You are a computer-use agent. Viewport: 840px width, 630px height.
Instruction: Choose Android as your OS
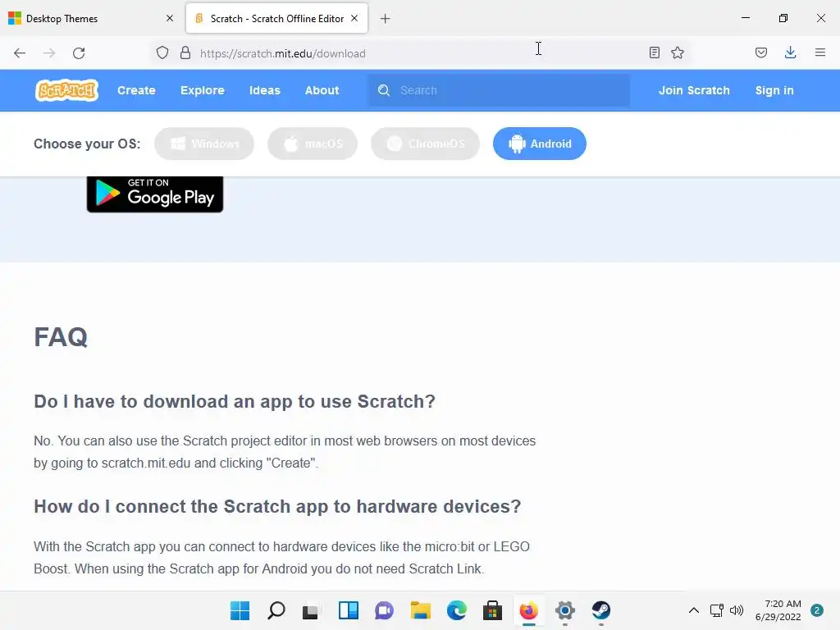click(x=540, y=144)
